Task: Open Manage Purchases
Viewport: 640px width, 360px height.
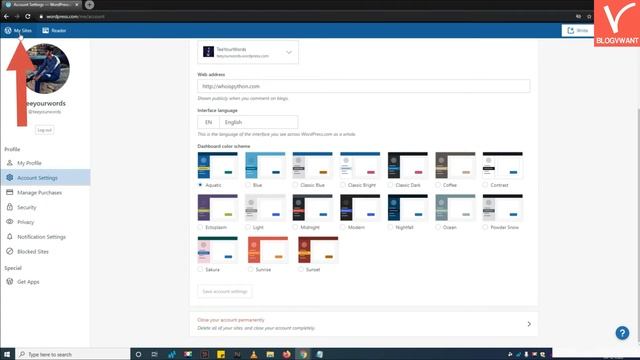Action: (45, 192)
